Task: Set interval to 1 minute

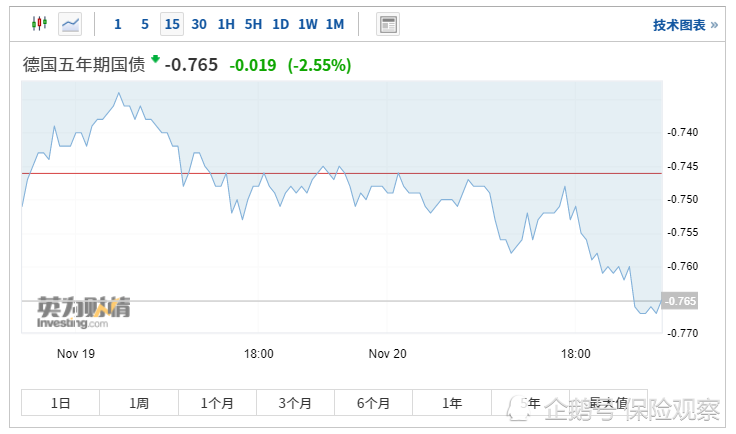Action: 118,24
